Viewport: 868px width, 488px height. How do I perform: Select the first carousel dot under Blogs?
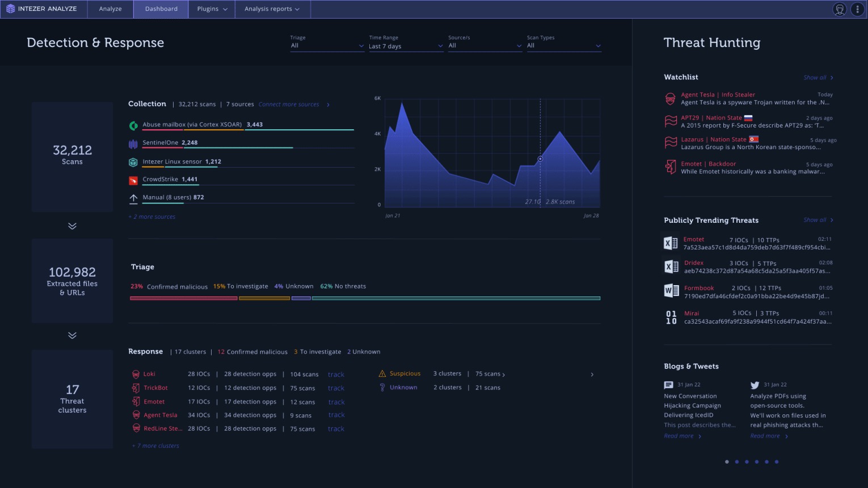point(727,462)
